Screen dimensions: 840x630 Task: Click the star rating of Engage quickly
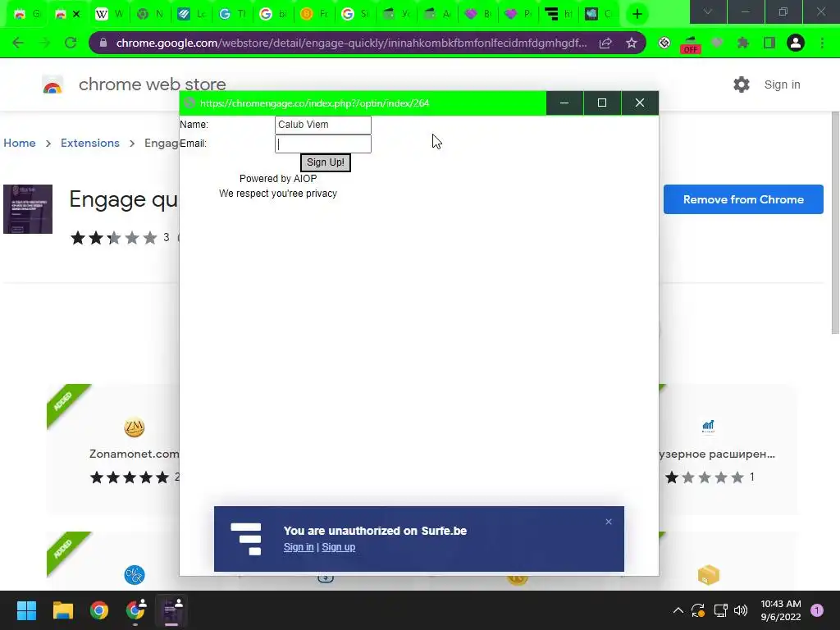point(113,237)
